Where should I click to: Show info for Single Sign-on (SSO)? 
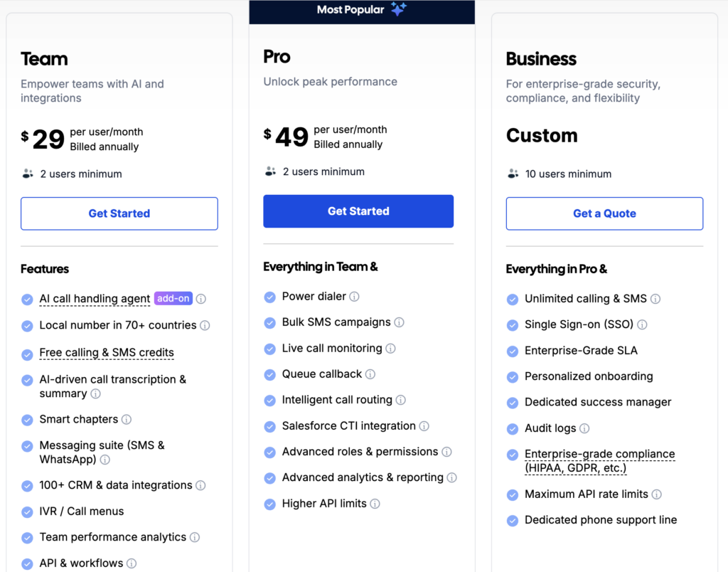(x=642, y=325)
